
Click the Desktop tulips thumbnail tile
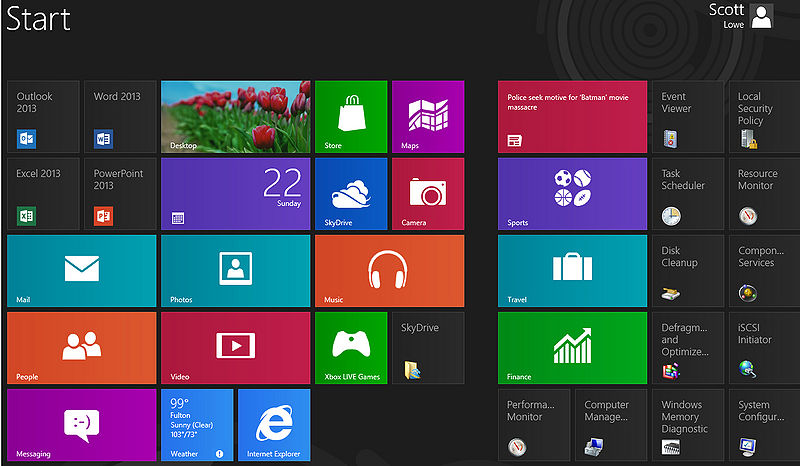click(x=235, y=117)
